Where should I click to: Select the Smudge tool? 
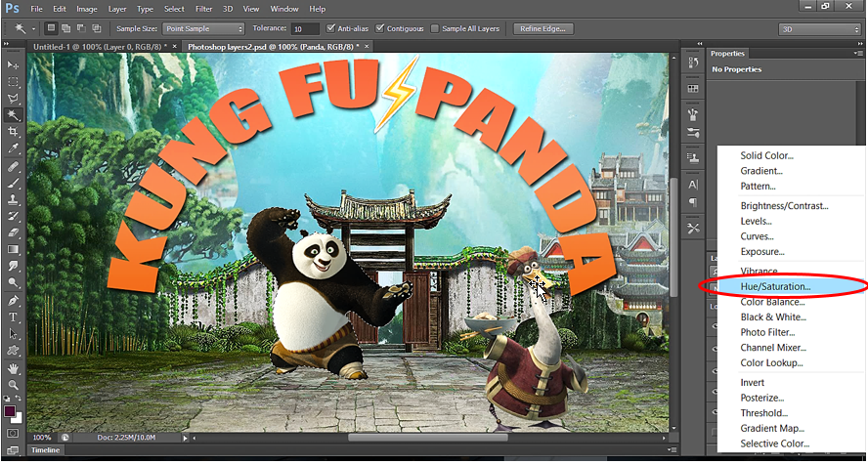coord(13,266)
